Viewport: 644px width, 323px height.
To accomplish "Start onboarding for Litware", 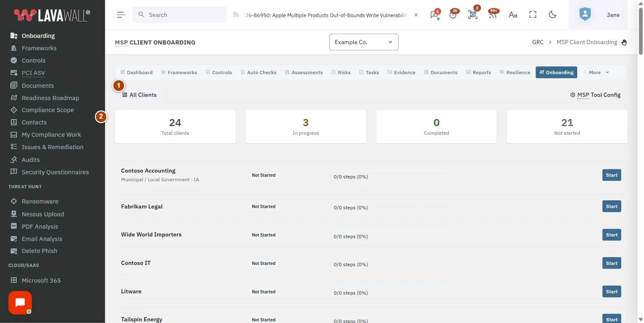I will (611, 292).
